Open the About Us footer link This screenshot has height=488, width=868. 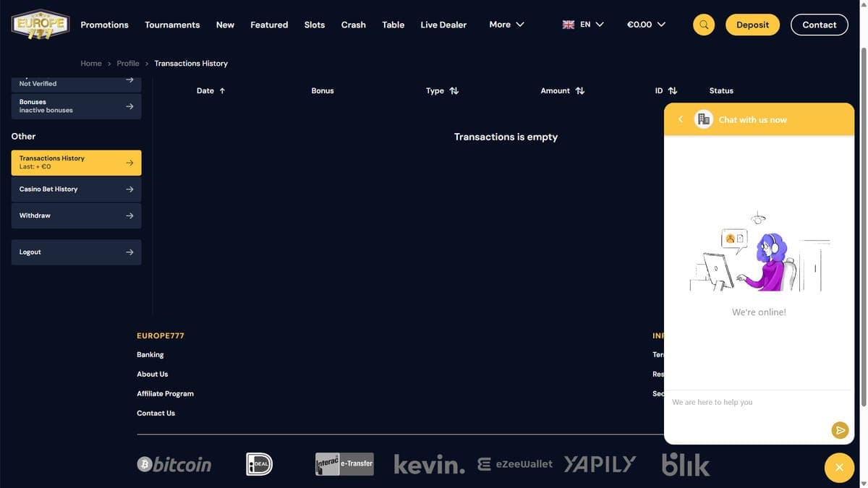153,374
